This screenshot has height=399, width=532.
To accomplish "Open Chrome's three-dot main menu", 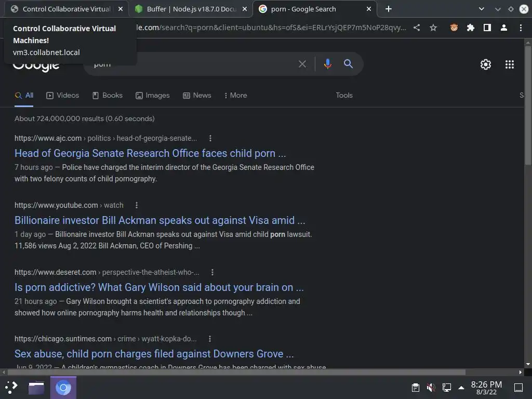I will click(x=521, y=28).
